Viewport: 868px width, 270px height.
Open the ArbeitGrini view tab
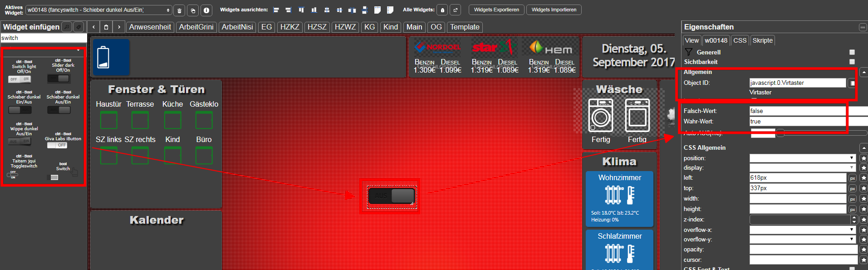tap(196, 27)
